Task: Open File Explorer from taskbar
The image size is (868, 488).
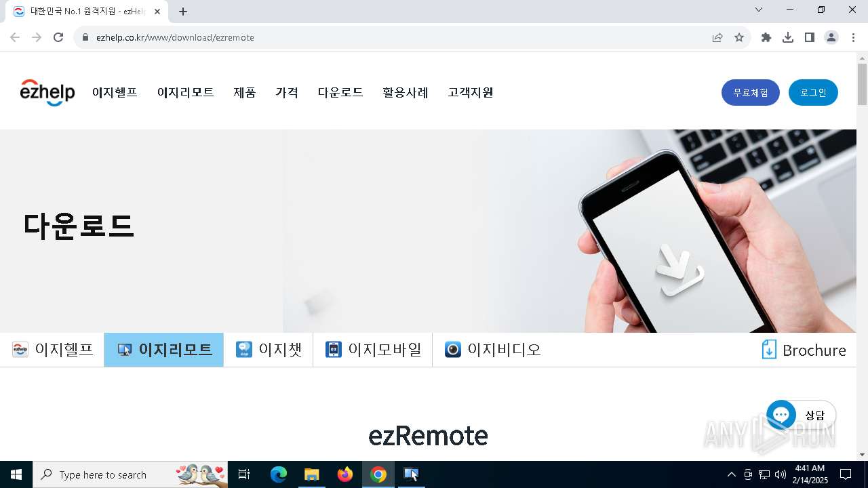Action: point(311,474)
